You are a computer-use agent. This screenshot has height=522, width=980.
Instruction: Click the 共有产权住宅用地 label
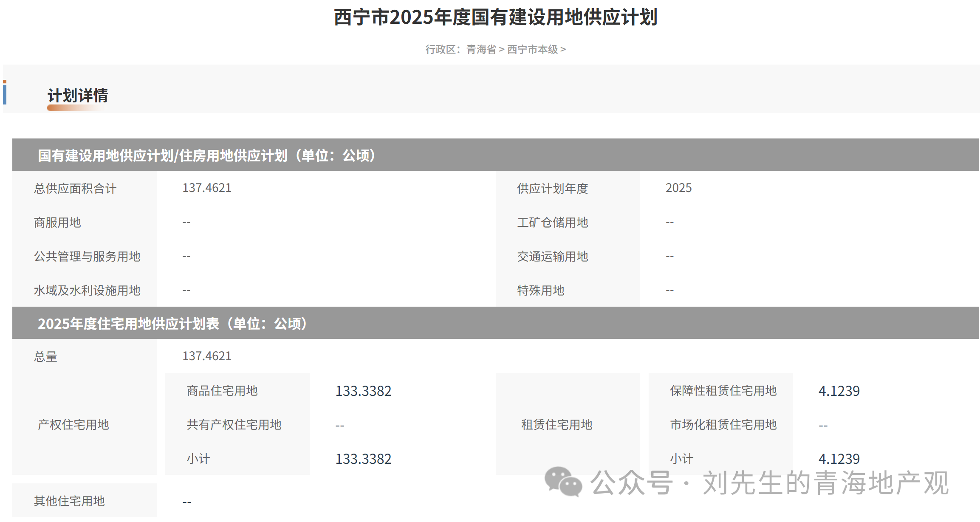(234, 425)
